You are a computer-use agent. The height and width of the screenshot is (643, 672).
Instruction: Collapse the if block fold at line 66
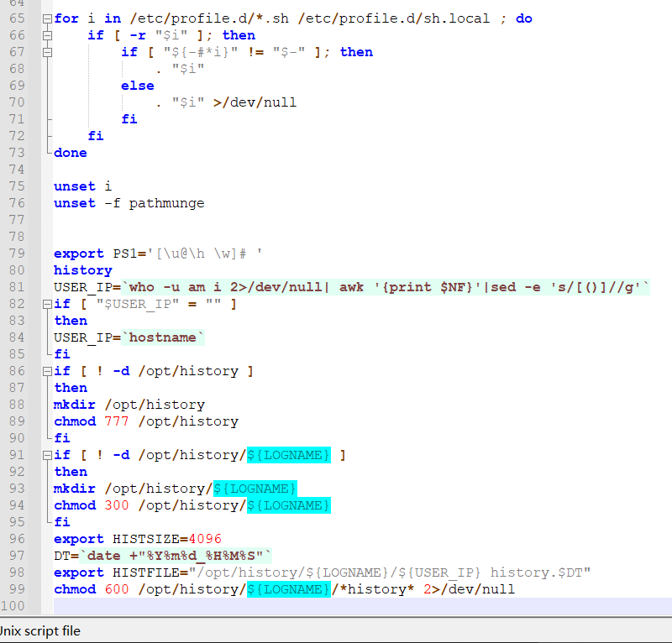47,35
